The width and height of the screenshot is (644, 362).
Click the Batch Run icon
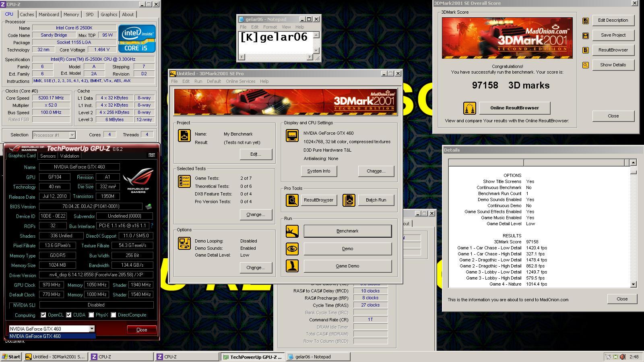coord(349,200)
